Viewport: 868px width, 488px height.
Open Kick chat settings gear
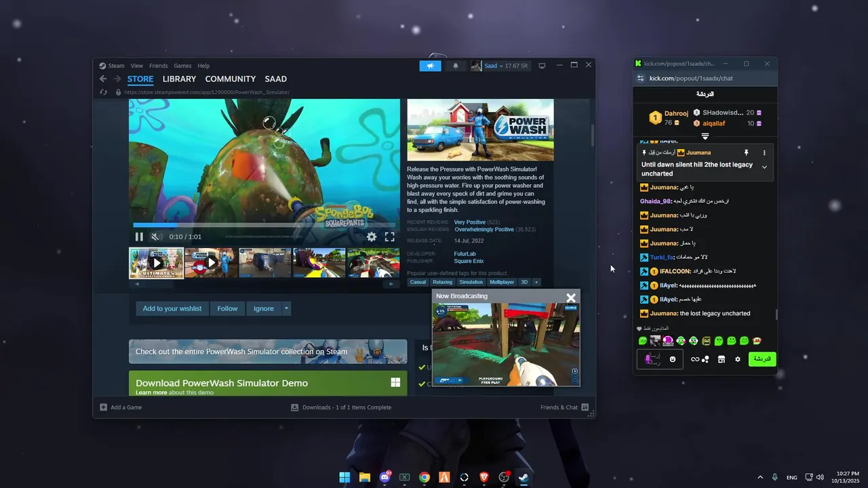(738, 359)
